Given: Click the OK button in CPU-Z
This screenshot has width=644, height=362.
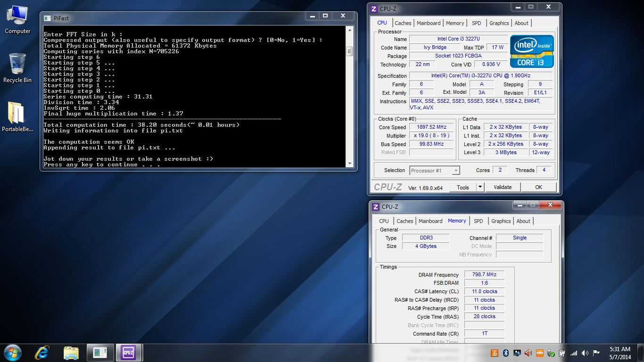Looking at the screenshot, I should (x=539, y=187).
